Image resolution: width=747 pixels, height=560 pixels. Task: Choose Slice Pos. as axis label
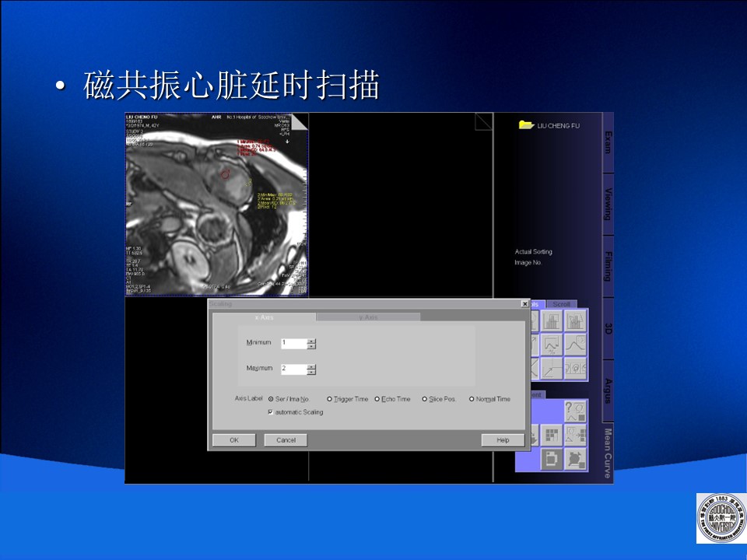[x=425, y=399]
